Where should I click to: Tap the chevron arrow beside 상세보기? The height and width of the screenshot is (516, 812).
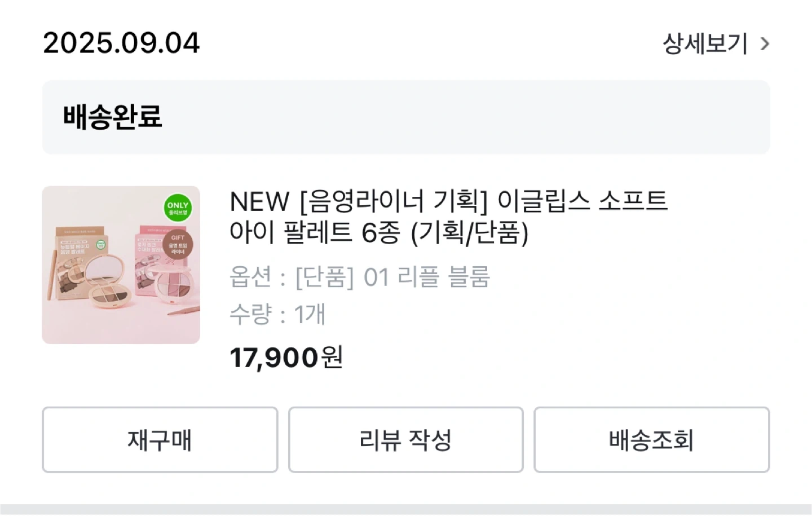(765, 44)
